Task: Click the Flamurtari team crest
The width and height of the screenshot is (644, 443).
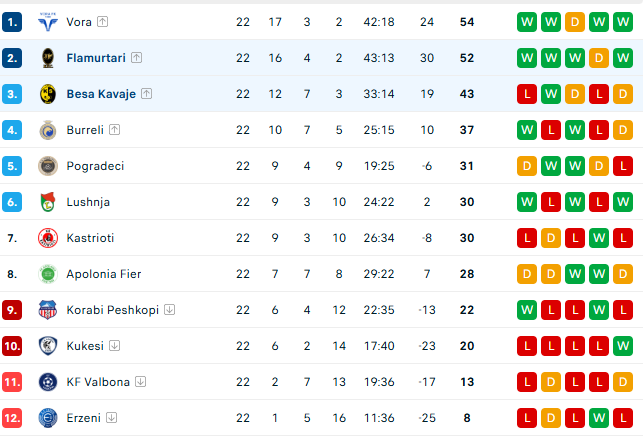Action: [47, 57]
